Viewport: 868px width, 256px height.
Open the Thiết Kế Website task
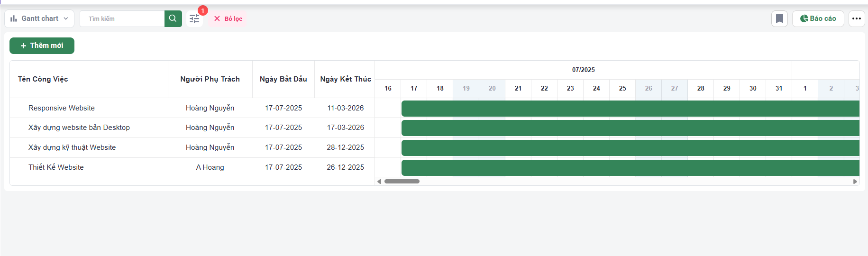tap(56, 167)
